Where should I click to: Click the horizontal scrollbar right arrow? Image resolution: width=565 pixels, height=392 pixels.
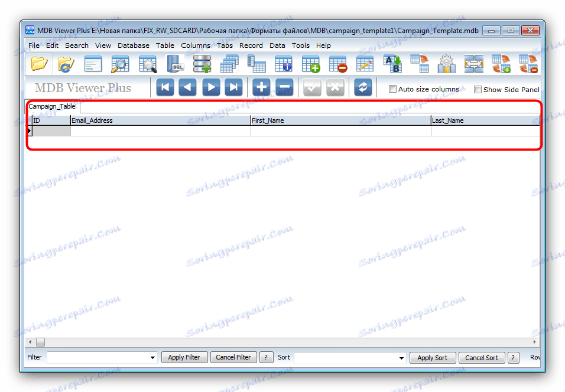click(535, 342)
